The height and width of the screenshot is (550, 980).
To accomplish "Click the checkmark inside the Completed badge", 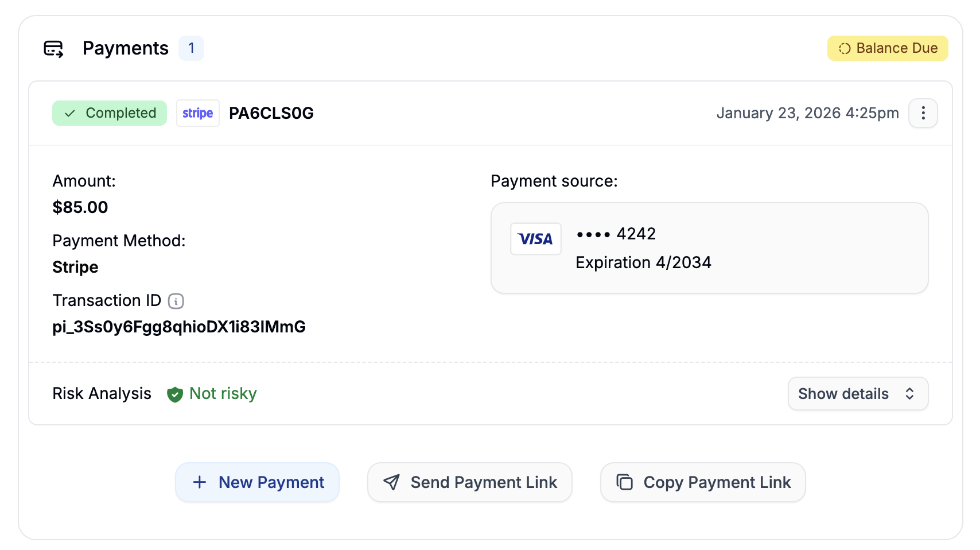I will 69,113.
